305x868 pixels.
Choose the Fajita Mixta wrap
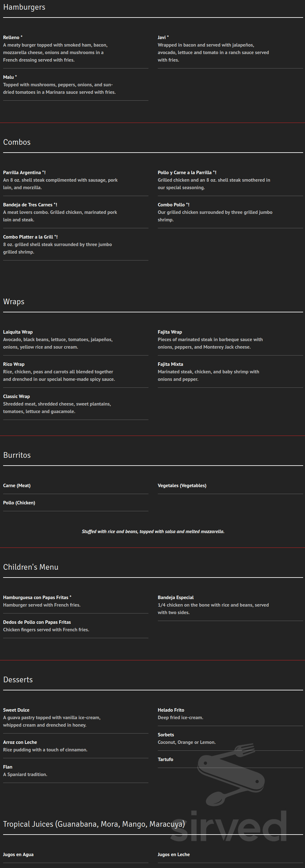pos(170,364)
